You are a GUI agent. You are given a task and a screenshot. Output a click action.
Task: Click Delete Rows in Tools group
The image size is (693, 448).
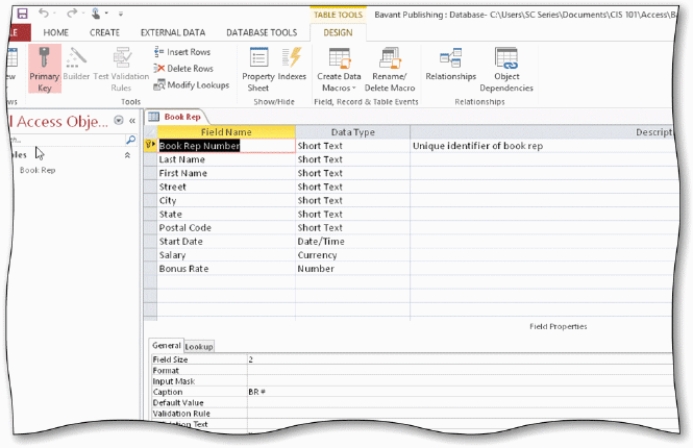point(183,68)
